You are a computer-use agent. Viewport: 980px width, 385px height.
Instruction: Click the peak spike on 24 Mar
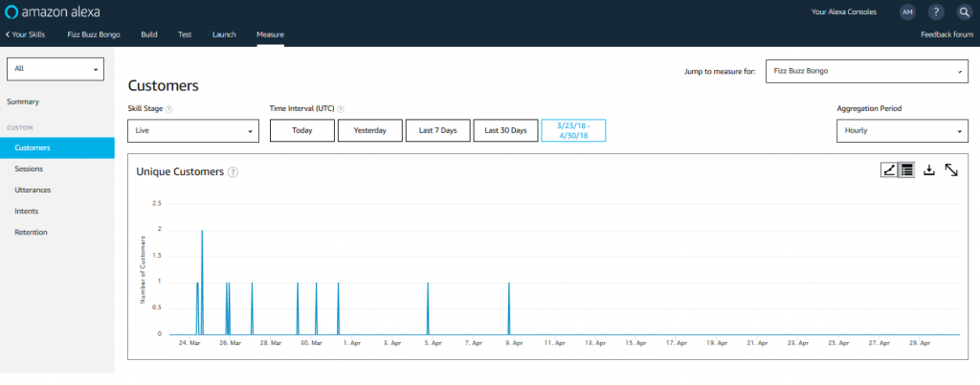202,232
